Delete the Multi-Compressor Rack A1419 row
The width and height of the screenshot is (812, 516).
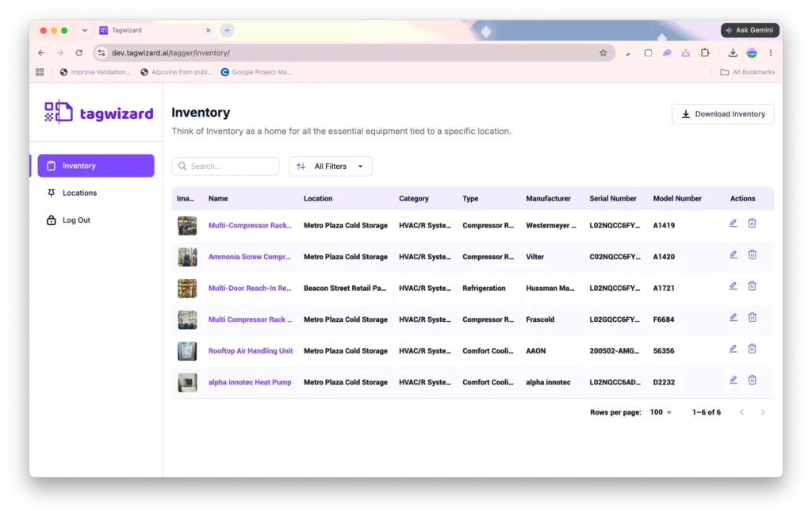click(x=752, y=224)
